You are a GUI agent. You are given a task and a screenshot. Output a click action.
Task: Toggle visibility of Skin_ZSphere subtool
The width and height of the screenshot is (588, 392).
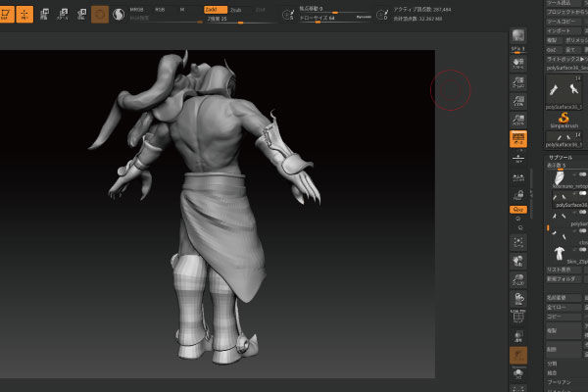[x=582, y=250]
